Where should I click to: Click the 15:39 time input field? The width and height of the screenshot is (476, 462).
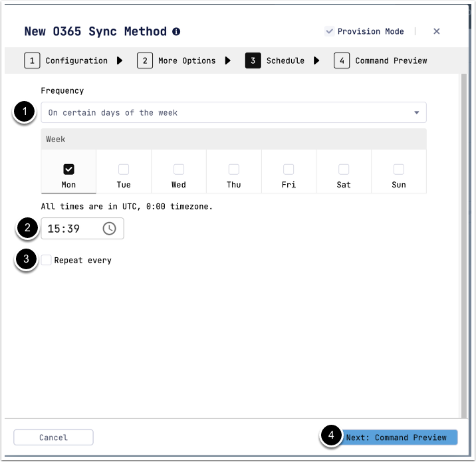coord(82,229)
